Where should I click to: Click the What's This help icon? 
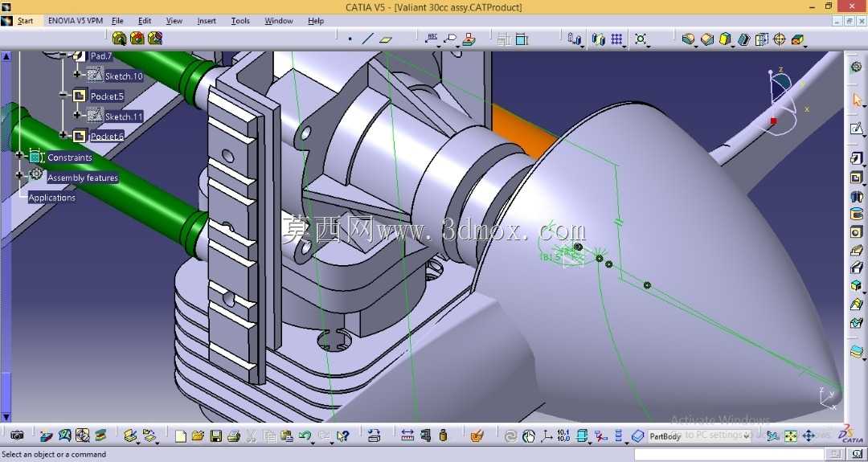click(342, 436)
